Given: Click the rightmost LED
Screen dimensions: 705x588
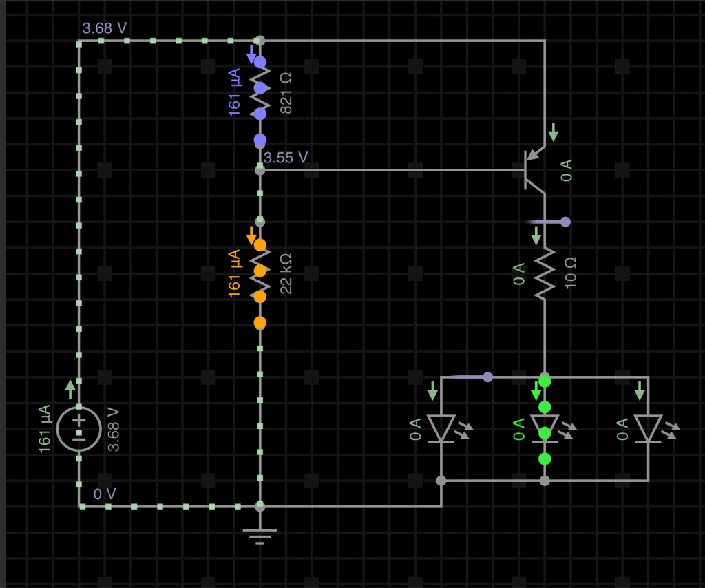Looking at the screenshot, I should coord(648,428).
